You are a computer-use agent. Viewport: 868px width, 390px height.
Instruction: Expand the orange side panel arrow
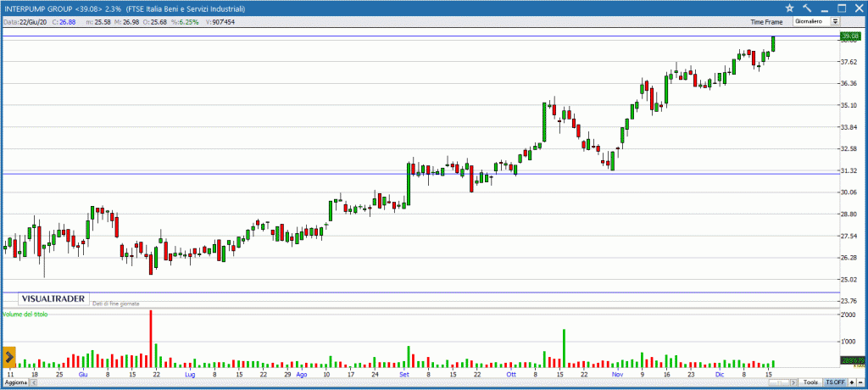pos(9,357)
